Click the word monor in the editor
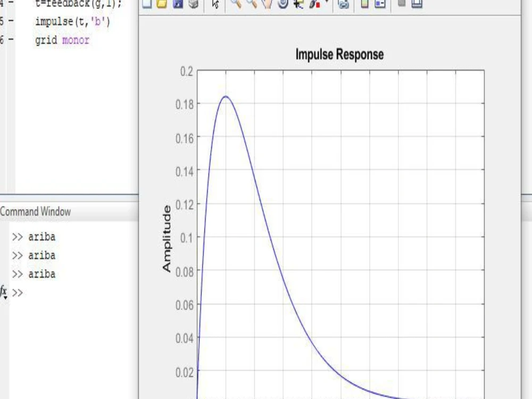Viewport: 532px width, 399px height. (76, 40)
